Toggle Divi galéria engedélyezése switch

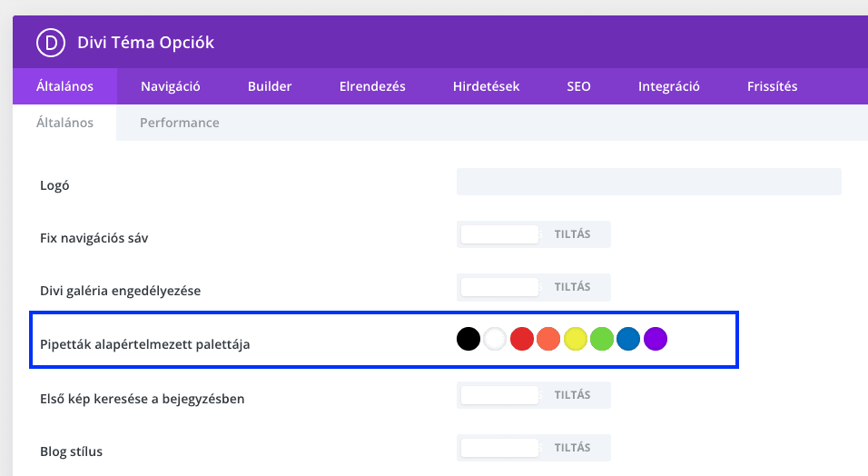coord(534,287)
